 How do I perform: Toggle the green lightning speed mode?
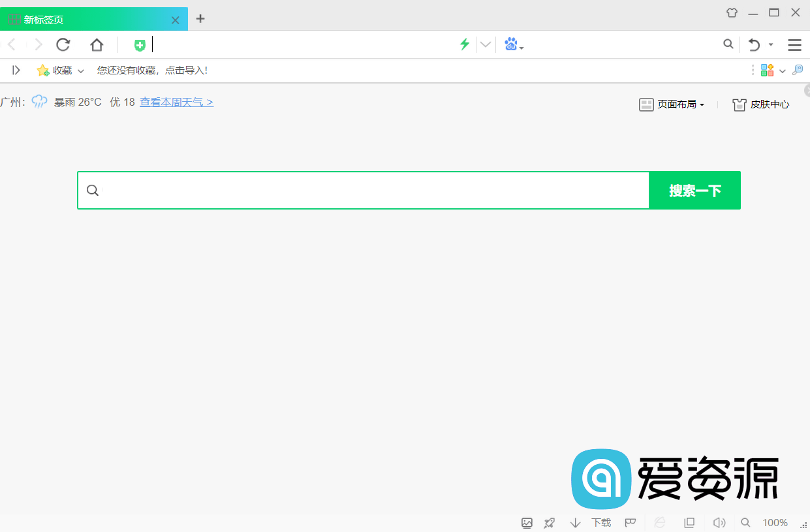pyautogui.click(x=464, y=44)
